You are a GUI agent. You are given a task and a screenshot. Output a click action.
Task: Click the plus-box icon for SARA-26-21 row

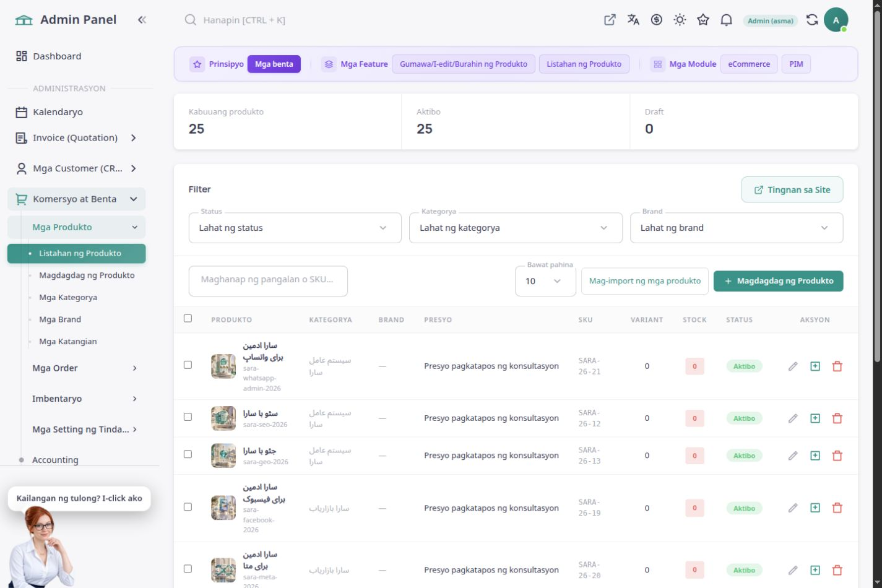pos(815,366)
